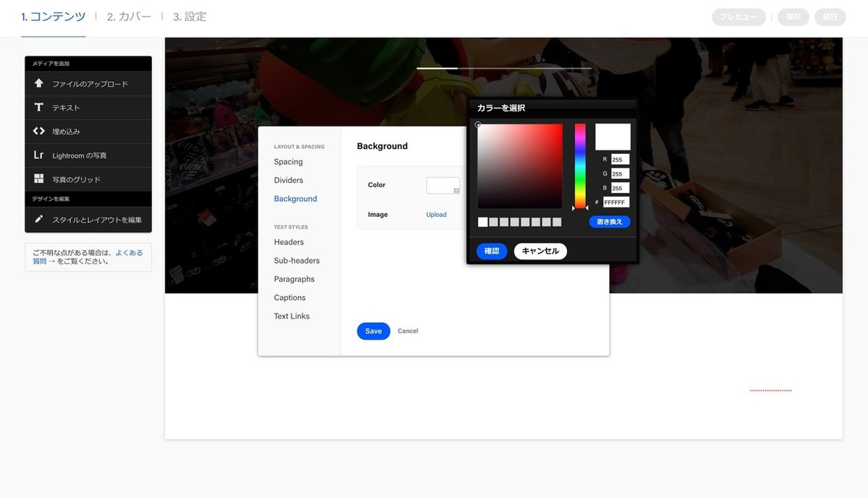Image resolution: width=868 pixels, height=498 pixels.
Task: Open Spacing settings in the sidebar
Action: pos(288,162)
